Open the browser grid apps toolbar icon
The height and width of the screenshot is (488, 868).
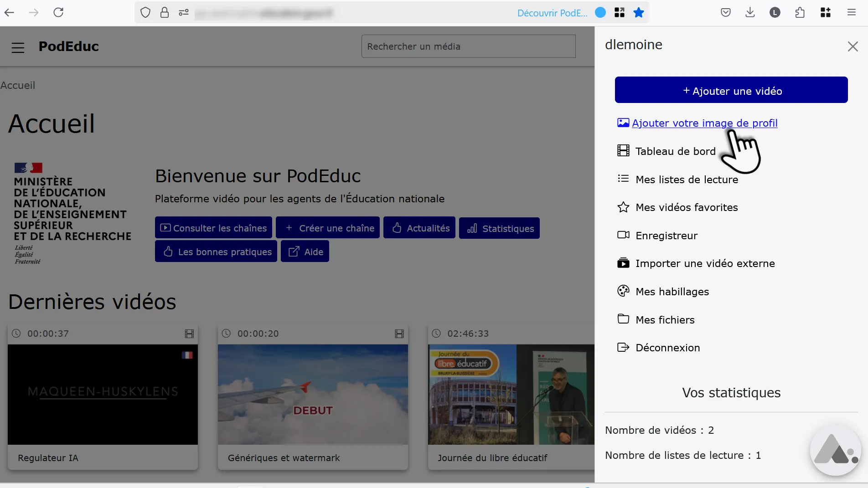click(826, 12)
